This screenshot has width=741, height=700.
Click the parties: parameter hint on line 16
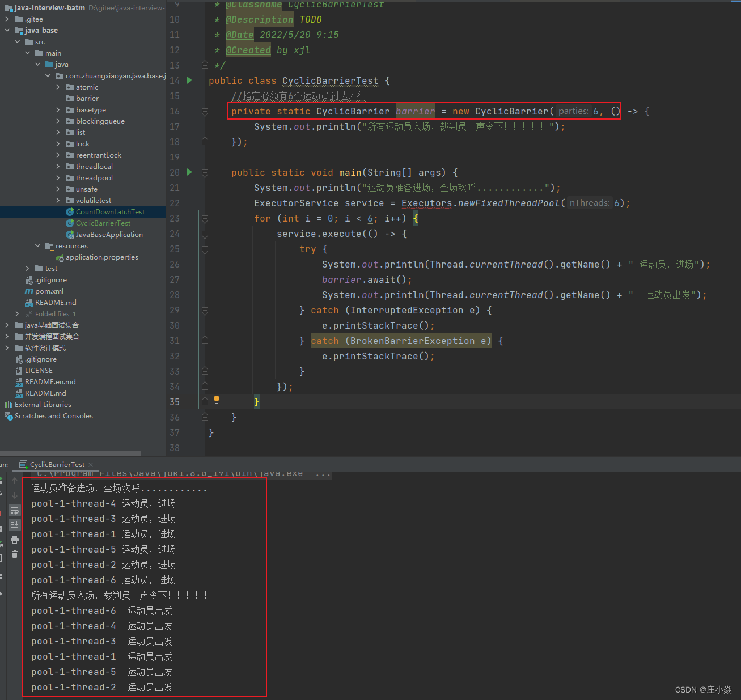tap(573, 111)
